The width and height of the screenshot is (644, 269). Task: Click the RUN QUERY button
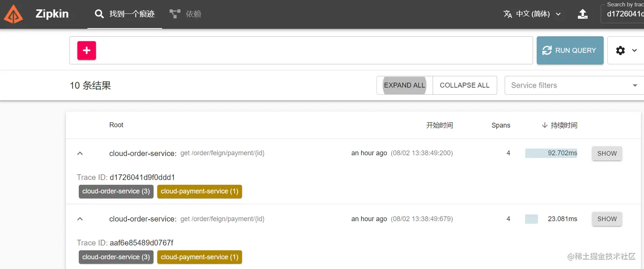tap(570, 50)
